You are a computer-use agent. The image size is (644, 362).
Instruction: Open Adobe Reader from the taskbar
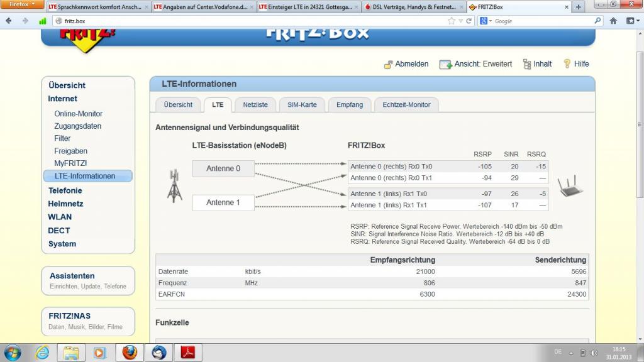tap(188, 353)
